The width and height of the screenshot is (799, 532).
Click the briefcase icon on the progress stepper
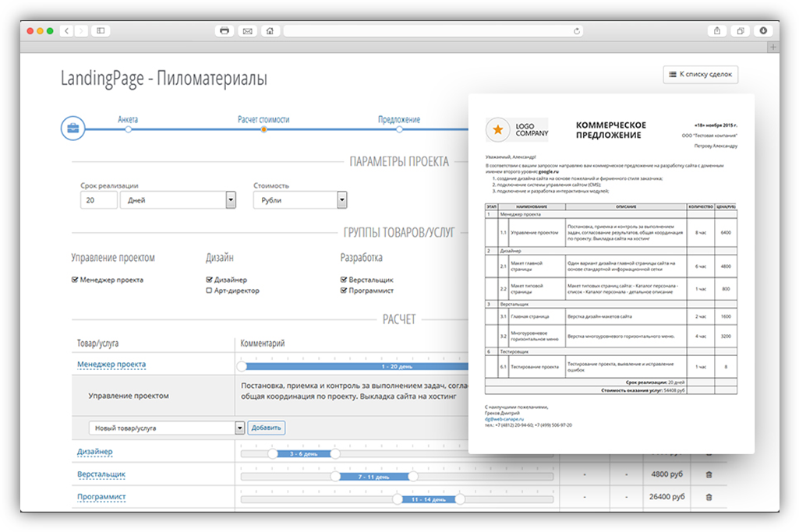72,129
